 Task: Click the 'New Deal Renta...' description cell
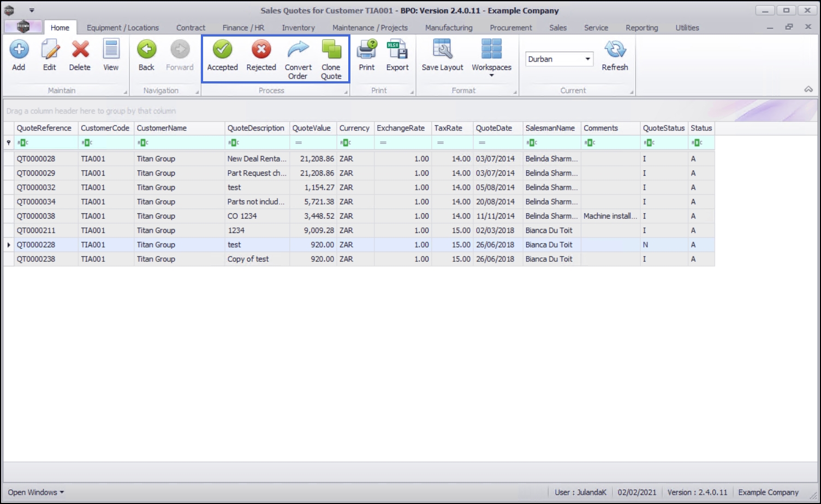257,159
